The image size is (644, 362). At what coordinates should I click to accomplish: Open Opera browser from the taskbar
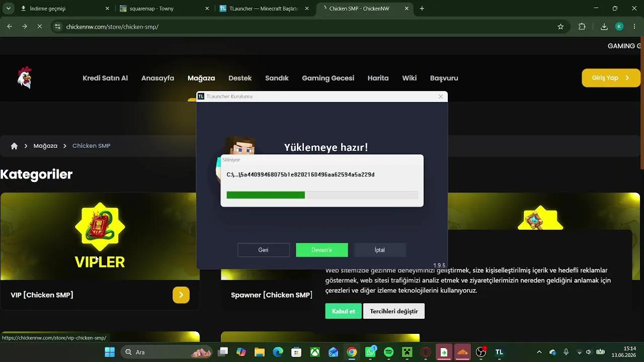pos(426,352)
